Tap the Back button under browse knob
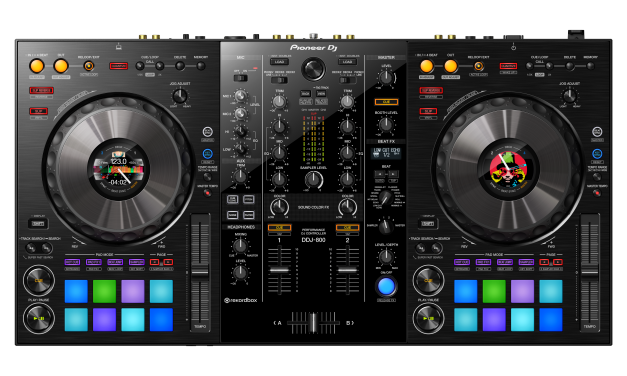The image size is (627, 376). tap(306, 93)
